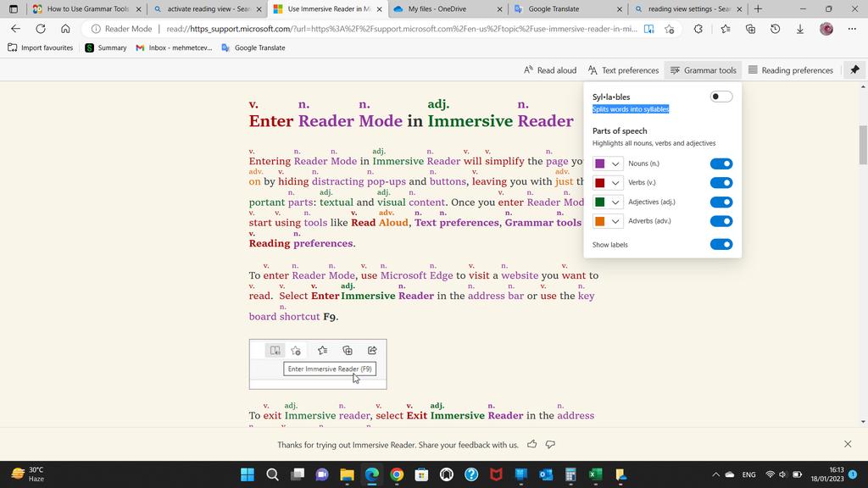Expand the Nouns color dropdown
The height and width of the screenshot is (488, 868).
click(615, 164)
